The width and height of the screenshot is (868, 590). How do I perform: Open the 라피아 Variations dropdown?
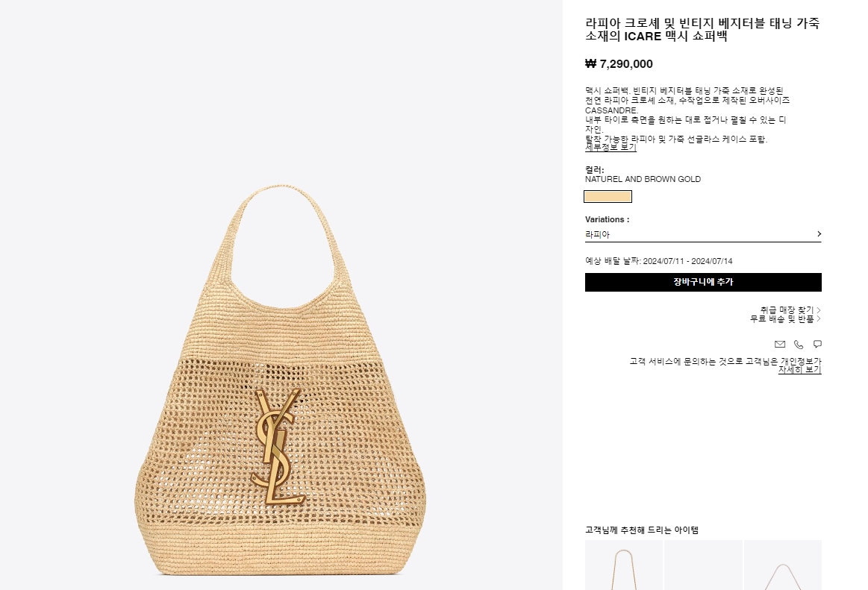[x=703, y=235]
